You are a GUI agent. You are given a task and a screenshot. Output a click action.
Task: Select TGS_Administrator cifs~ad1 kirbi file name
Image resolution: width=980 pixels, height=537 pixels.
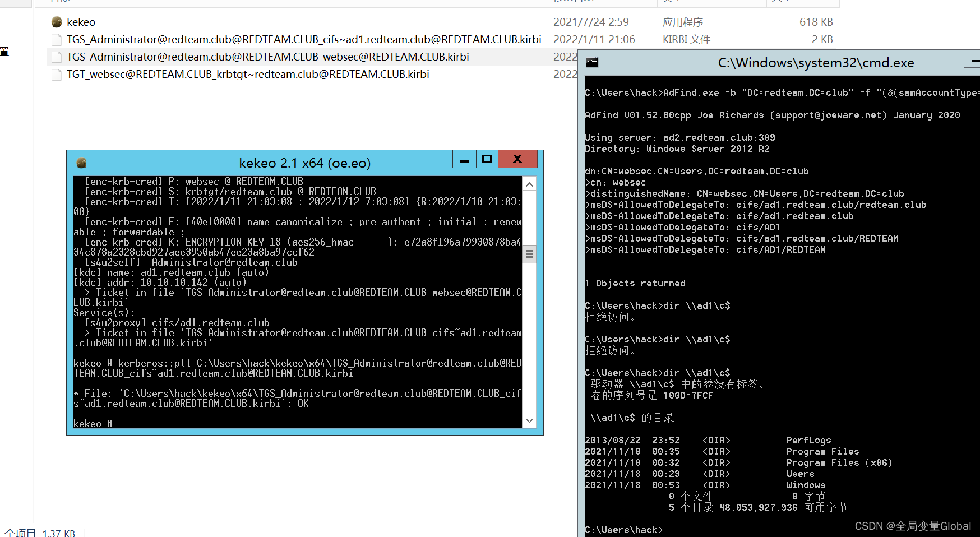point(304,39)
